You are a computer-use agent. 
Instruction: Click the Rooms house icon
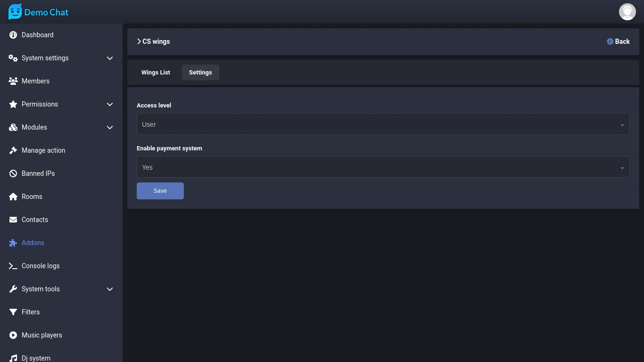[x=13, y=197]
